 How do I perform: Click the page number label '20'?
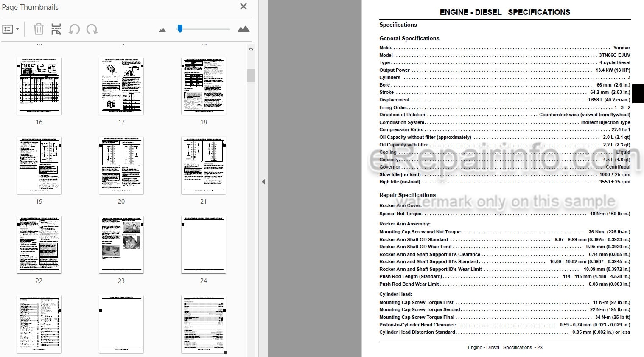coord(121,202)
